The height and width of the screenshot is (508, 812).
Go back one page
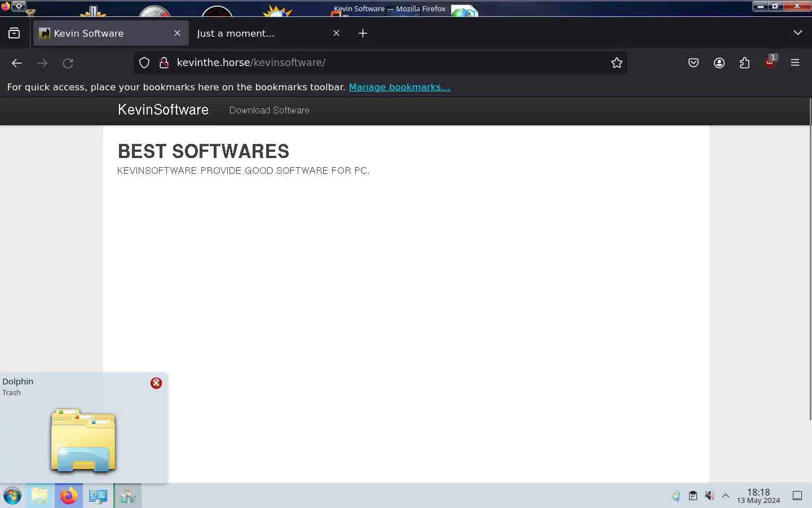pos(17,63)
